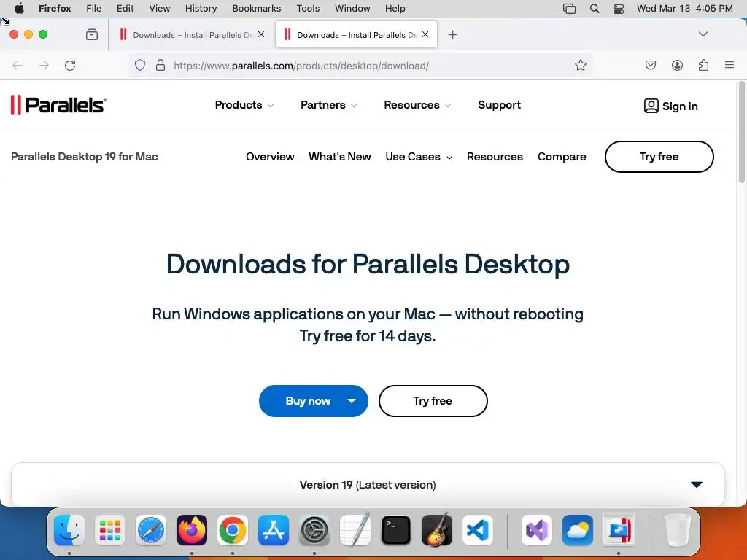Viewport: 747px width, 560px height.
Task: Open the Trash in the Dock
Action: 677,530
